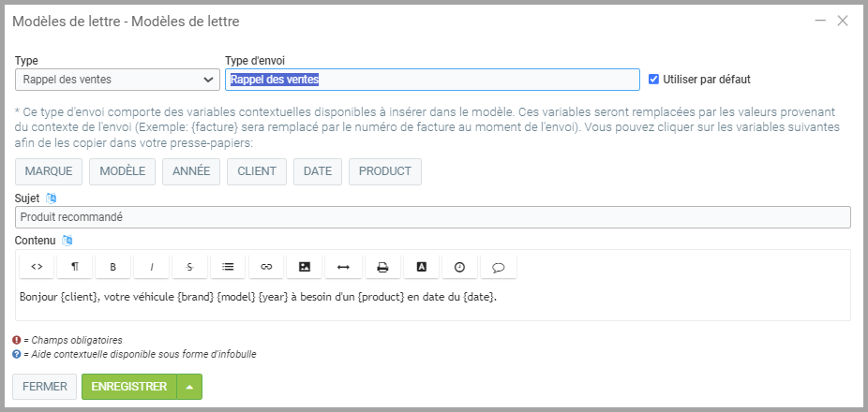
Task: Open the HTML source code view
Action: coord(37,267)
